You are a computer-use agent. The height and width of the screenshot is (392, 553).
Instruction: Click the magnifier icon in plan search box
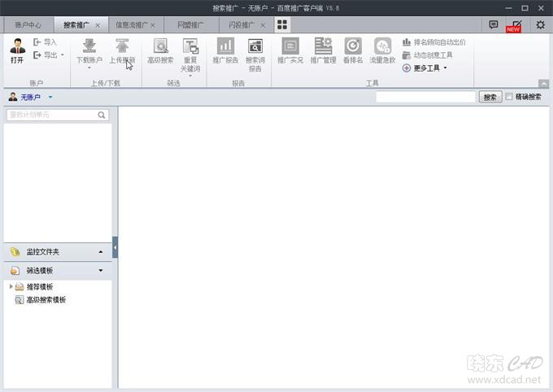pos(102,115)
